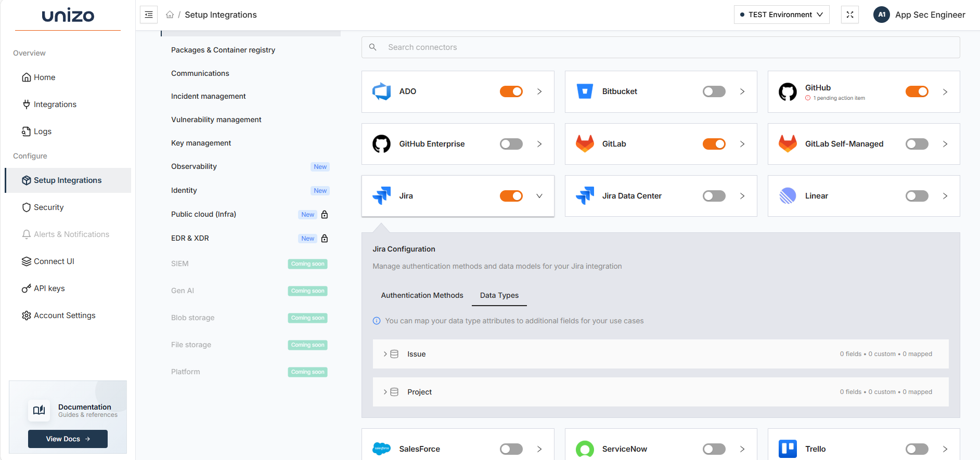
Task: Click the Linear connector logo
Action: (x=788, y=196)
